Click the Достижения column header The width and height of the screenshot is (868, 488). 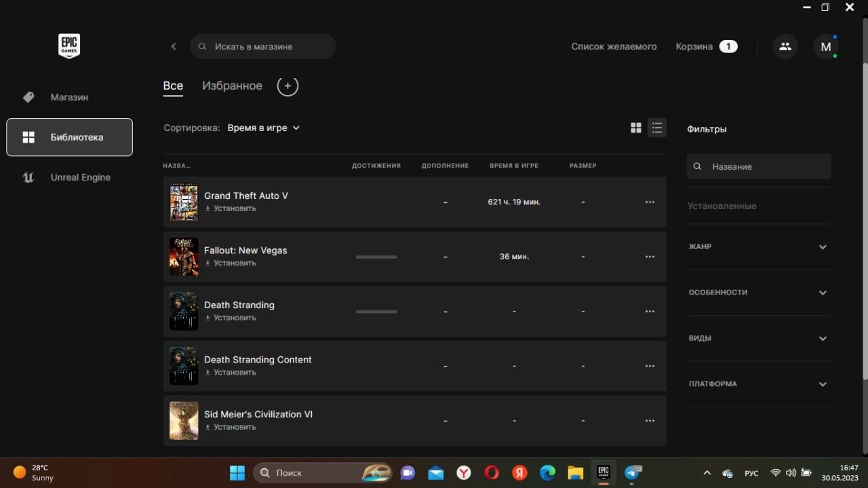[x=376, y=166]
